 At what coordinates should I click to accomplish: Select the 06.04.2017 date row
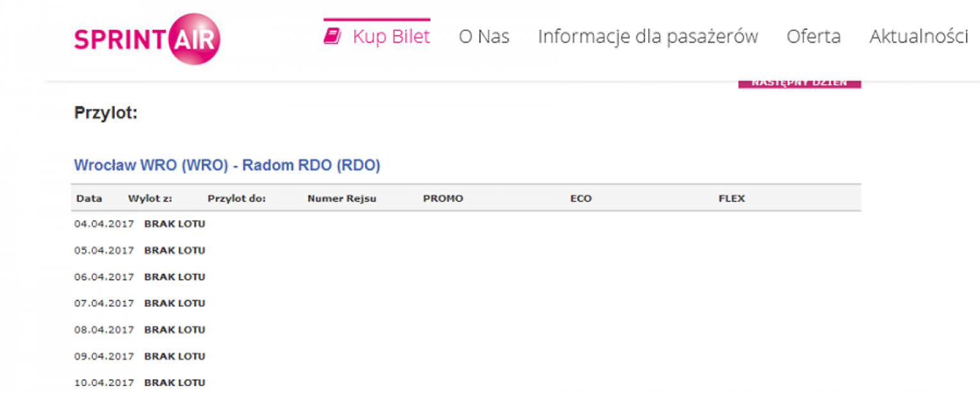tap(104, 277)
